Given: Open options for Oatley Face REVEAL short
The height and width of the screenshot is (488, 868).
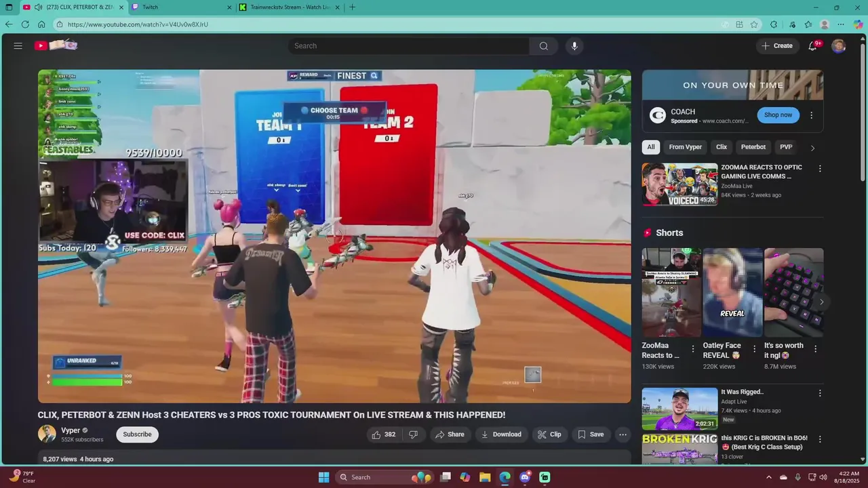Looking at the screenshot, I should click(x=754, y=349).
